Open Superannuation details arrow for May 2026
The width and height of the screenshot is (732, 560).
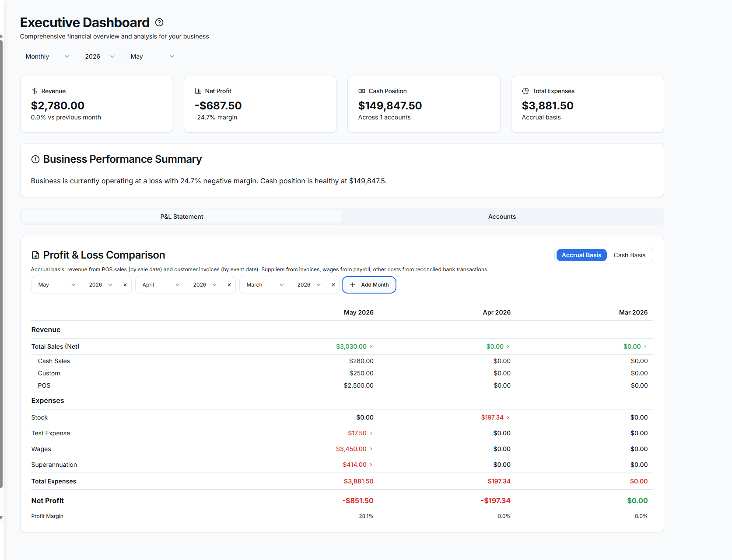coord(371,465)
